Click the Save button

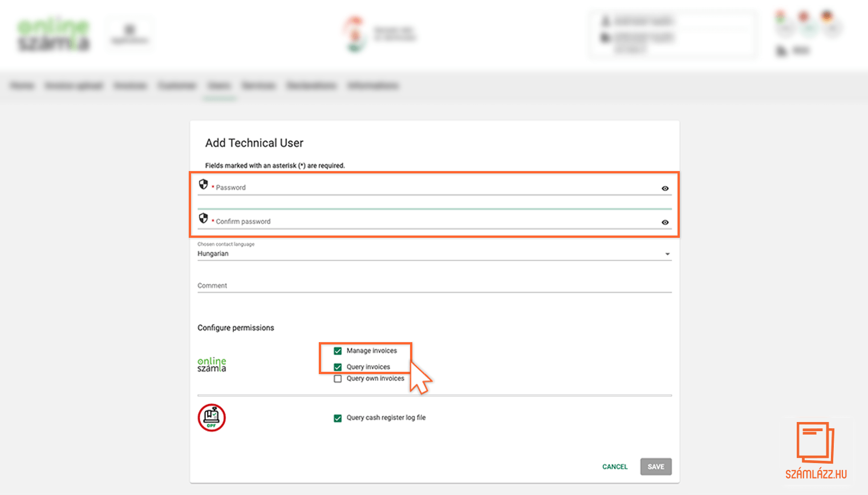[x=656, y=466]
